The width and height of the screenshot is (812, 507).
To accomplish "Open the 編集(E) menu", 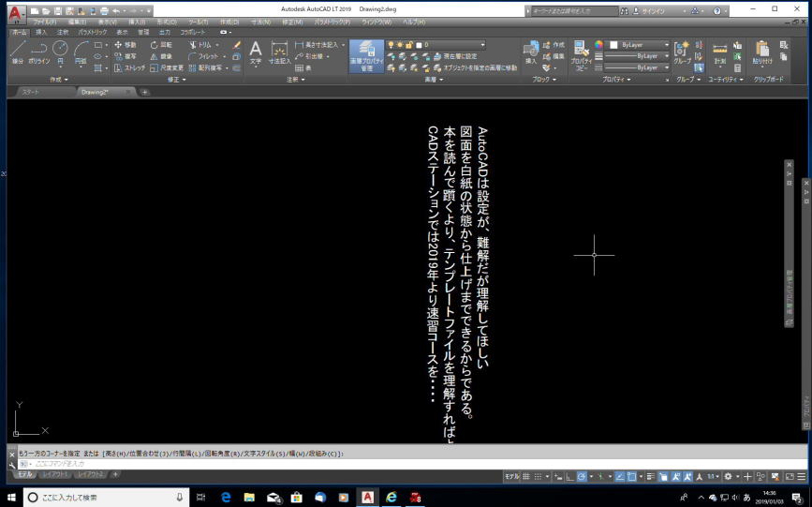I will 77,22.
